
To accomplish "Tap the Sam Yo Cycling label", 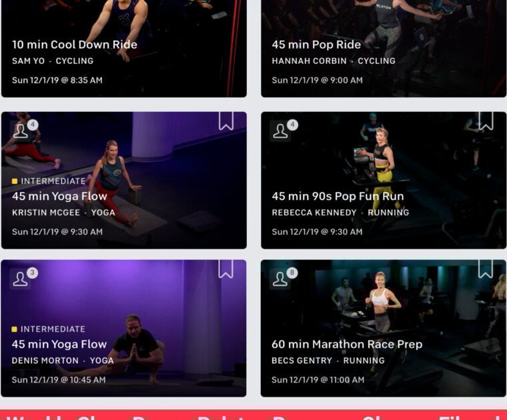I will [53, 61].
